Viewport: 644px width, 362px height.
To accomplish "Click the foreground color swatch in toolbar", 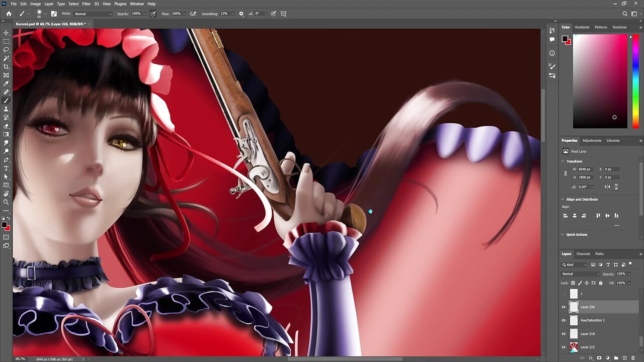I will tap(4, 225).
